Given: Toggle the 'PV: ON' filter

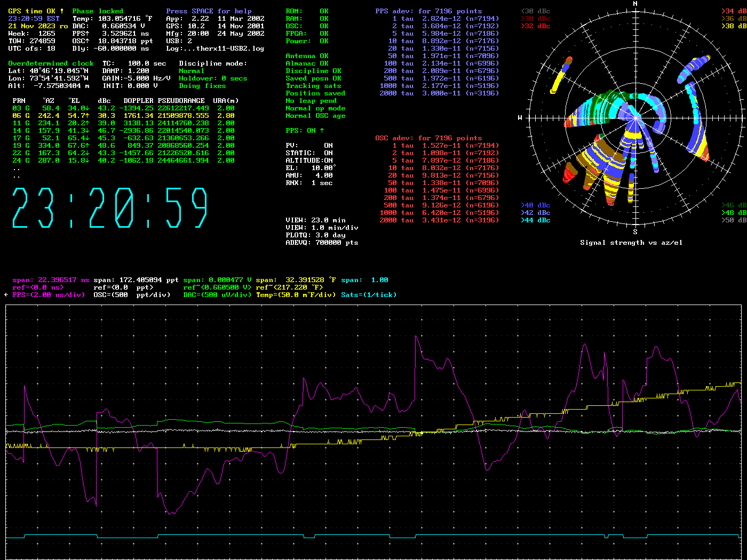Looking at the screenshot, I should [309, 146].
